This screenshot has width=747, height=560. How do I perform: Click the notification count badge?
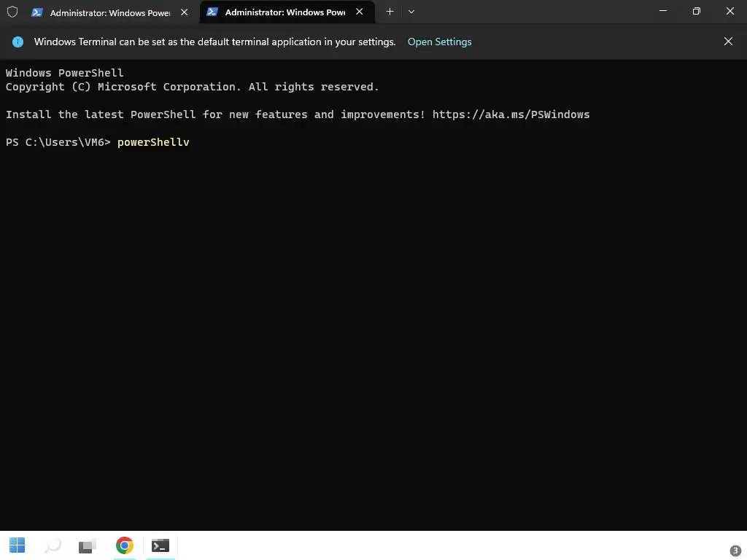click(x=735, y=551)
